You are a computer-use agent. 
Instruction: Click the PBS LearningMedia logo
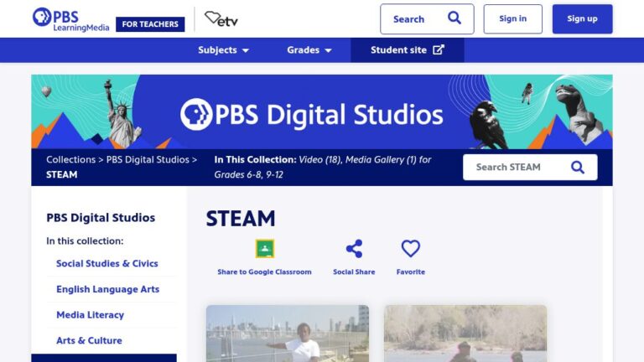(x=70, y=19)
